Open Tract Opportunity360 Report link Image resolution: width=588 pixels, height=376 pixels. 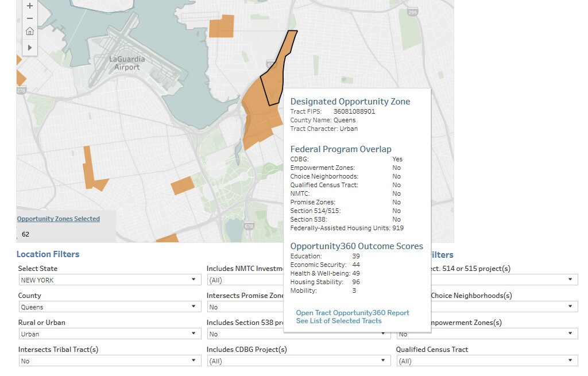tap(353, 313)
